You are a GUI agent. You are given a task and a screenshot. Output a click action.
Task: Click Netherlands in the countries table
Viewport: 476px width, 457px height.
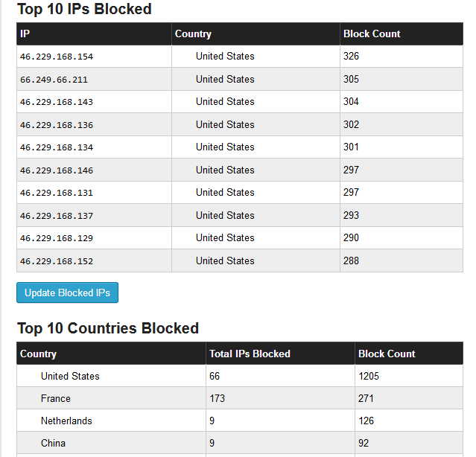pyautogui.click(x=66, y=421)
